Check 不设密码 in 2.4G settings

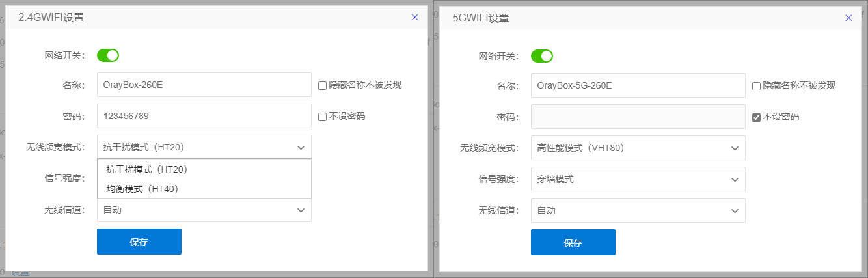pyautogui.click(x=322, y=117)
